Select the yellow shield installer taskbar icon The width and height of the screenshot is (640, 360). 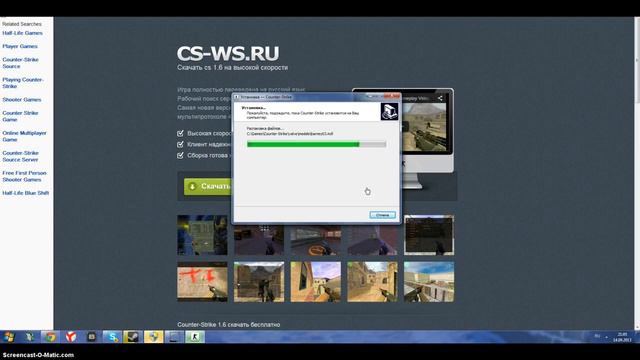pos(153,337)
